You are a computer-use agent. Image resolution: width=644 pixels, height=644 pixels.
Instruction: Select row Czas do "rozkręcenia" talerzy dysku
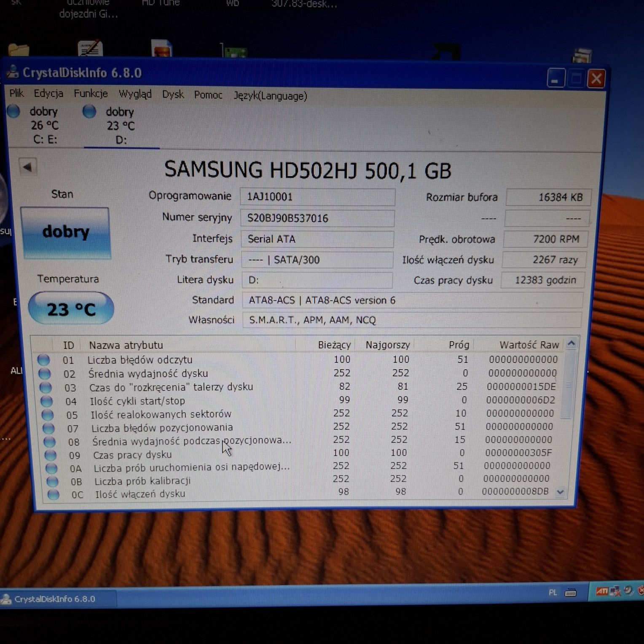pos(298,386)
